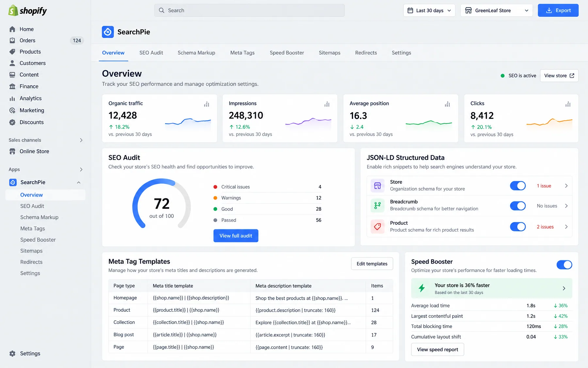Viewport: 588px width, 368px height.
Task: Open chart icon on Clicks card
Action: tap(568, 104)
